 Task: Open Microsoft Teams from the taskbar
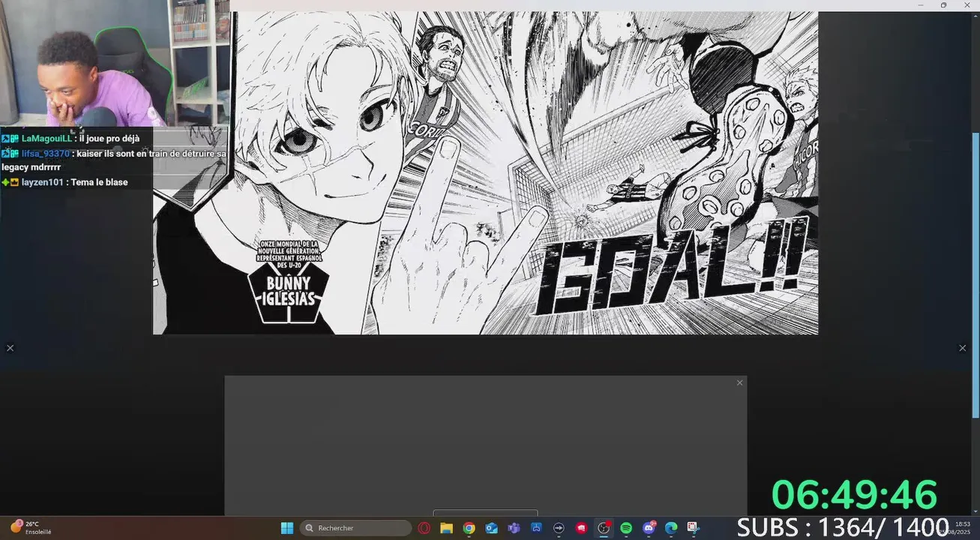pos(514,528)
